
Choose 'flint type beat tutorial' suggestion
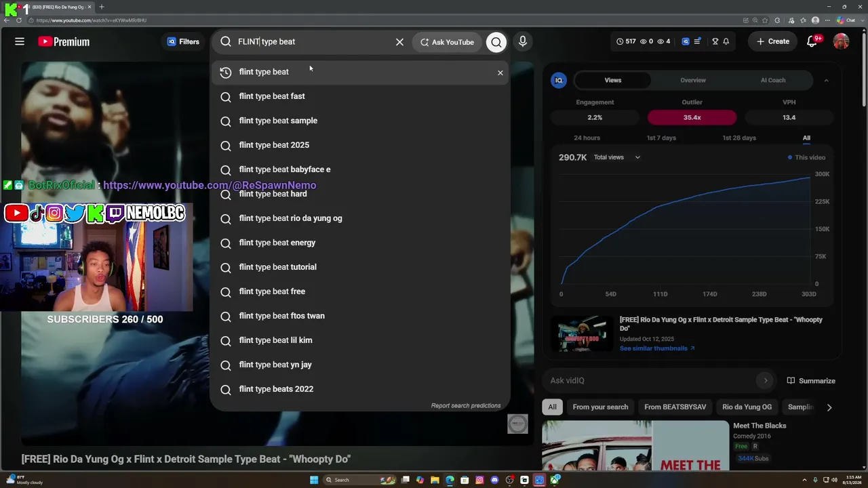(x=360, y=267)
